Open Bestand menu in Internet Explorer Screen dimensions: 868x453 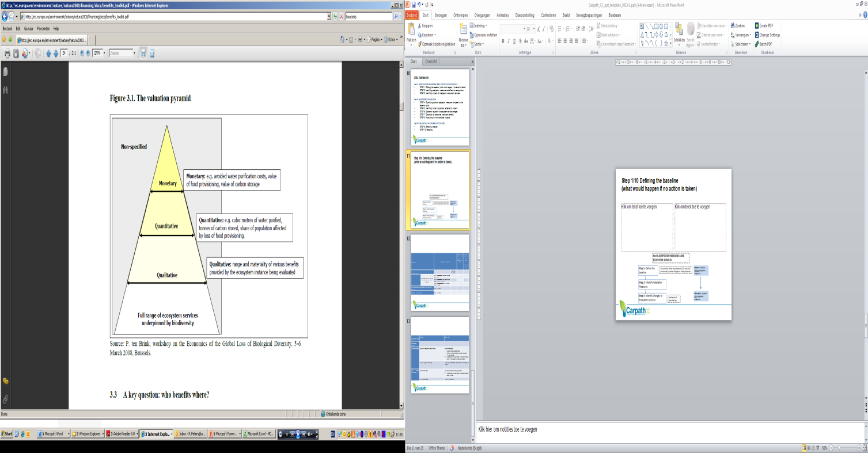click(x=7, y=28)
